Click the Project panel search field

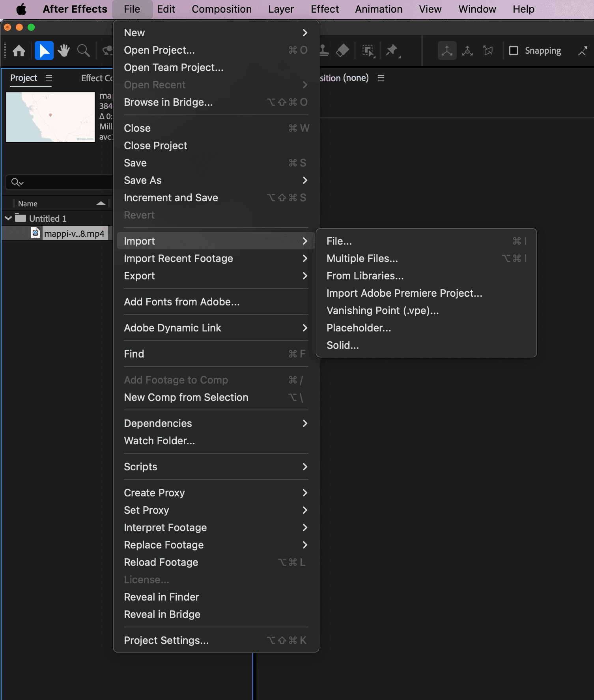pos(59,182)
